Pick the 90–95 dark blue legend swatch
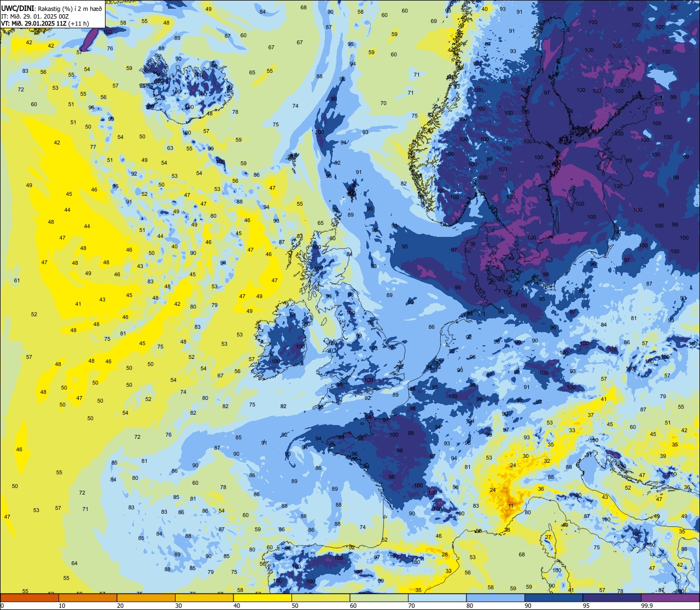The height and width of the screenshot is (610, 700). (554, 597)
